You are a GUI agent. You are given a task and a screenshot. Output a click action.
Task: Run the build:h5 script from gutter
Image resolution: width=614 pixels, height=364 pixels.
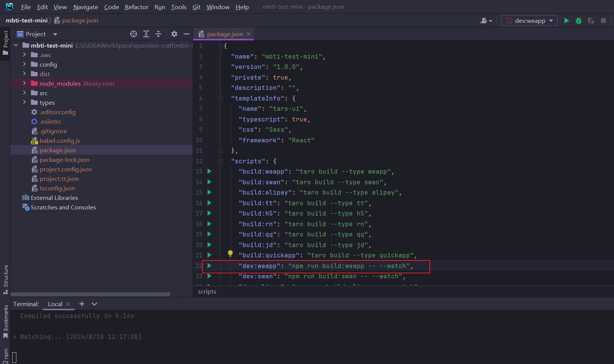(x=209, y=213)
